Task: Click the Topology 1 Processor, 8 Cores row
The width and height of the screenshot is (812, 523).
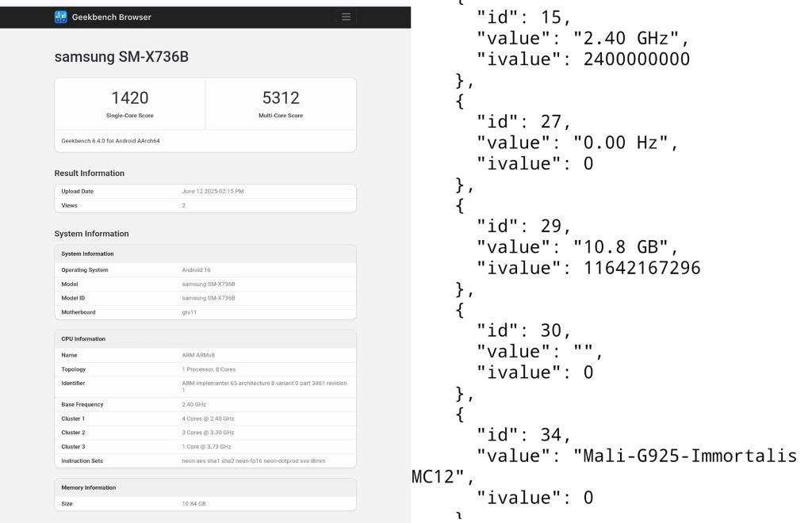Action: [205, 369]
